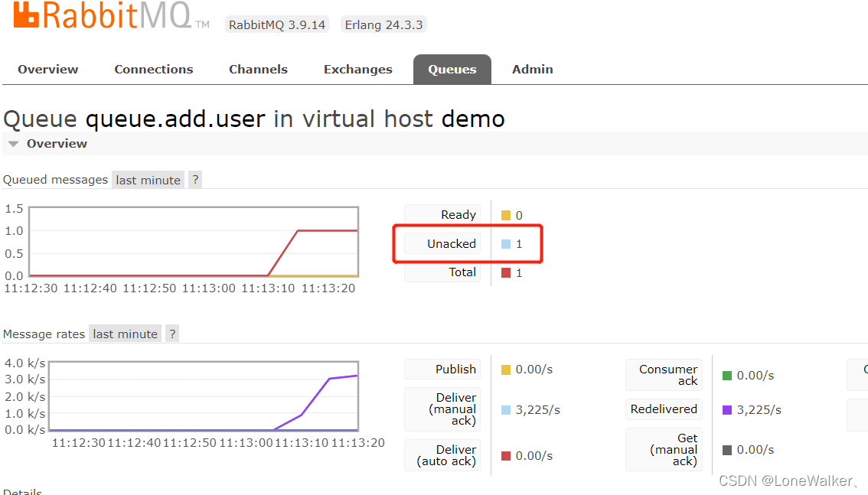Viewport: 868px width, 495px height.
Task: Click the Queued messages help icon
Action: (x=194, y=179)
